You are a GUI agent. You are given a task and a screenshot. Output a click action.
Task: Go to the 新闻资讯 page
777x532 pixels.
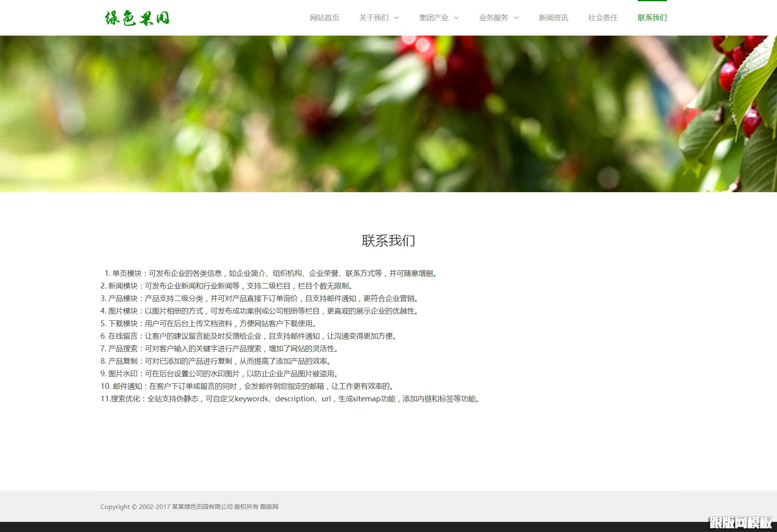pos(553,18)
